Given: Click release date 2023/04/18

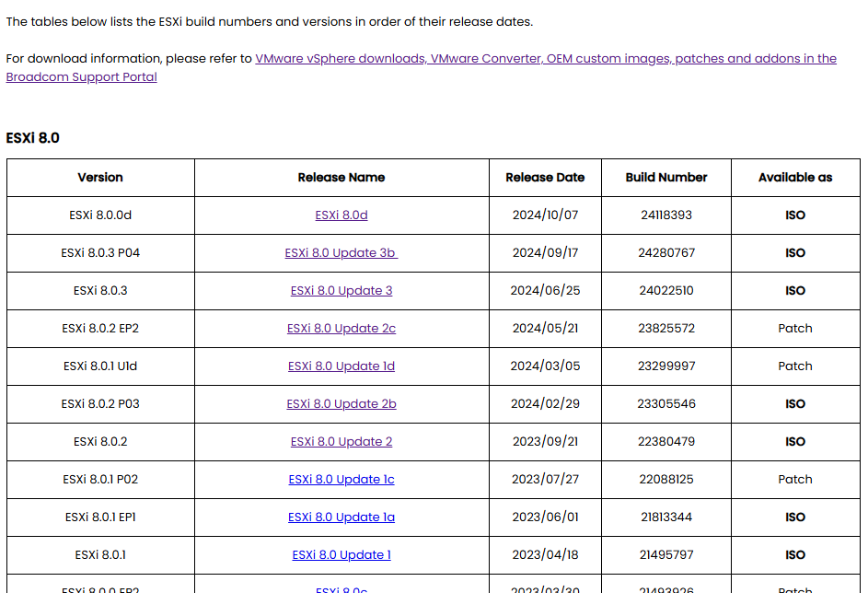Looking at the screenshot, I should (545, 554).
